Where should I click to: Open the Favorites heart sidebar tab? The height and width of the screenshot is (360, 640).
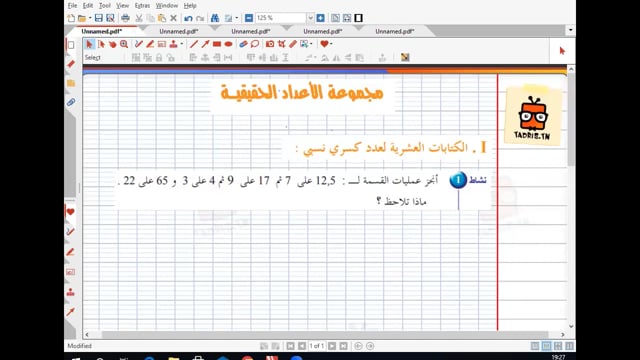(x=70, y=212)
